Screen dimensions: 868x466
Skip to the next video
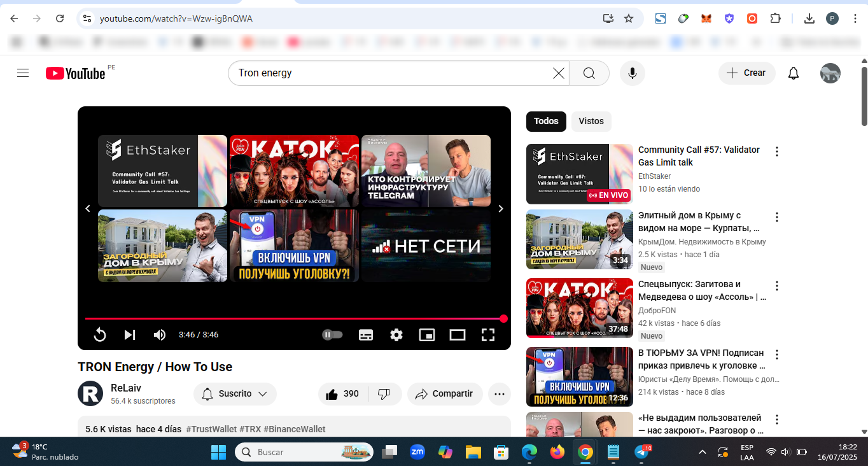point(130,335)
